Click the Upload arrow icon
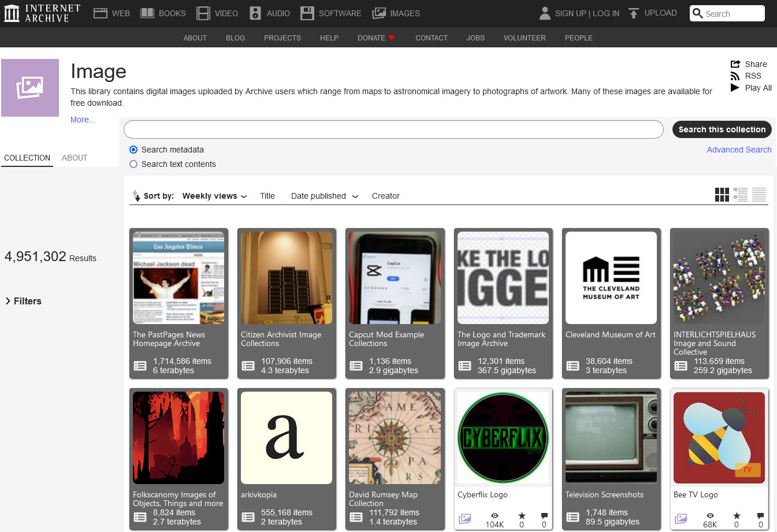 click(634, 13)
